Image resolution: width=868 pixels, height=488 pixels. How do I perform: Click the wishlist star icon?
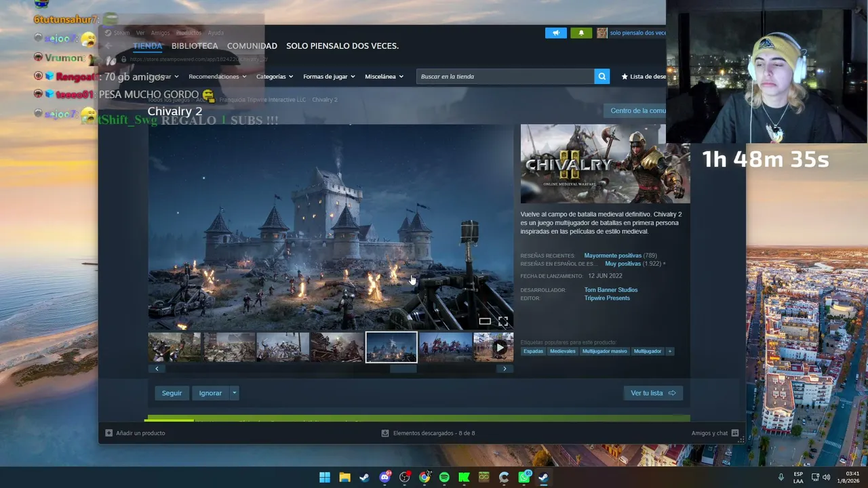[625, 77]
